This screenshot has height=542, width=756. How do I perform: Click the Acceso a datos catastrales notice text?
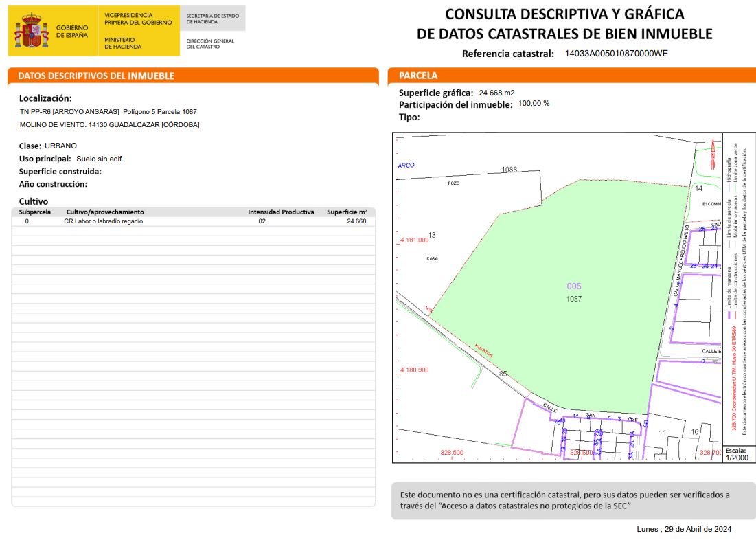point(564,501)
